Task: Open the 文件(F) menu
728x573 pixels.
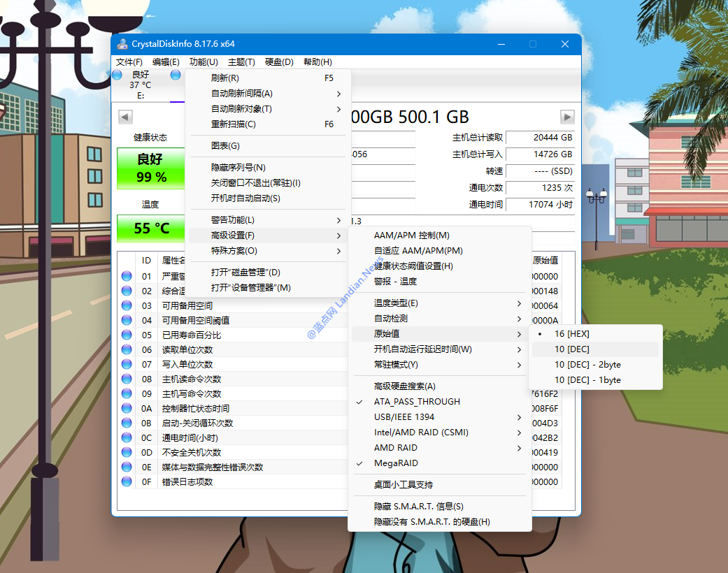Action: click(129, 62)
